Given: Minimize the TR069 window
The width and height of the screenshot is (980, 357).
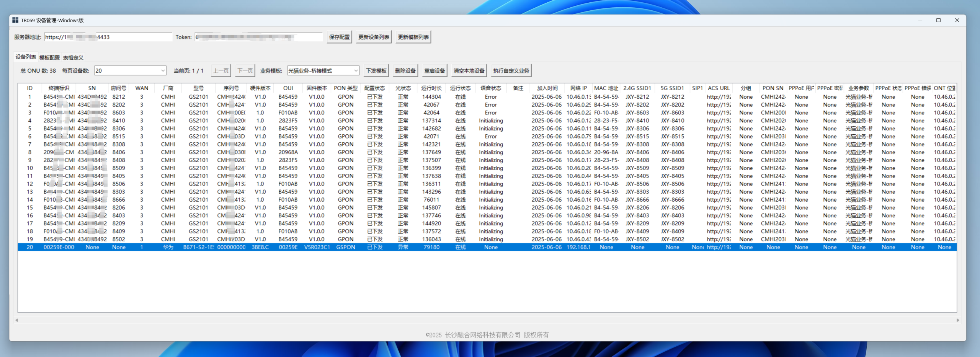Looking at the screenshot, I should coord(920,20).
